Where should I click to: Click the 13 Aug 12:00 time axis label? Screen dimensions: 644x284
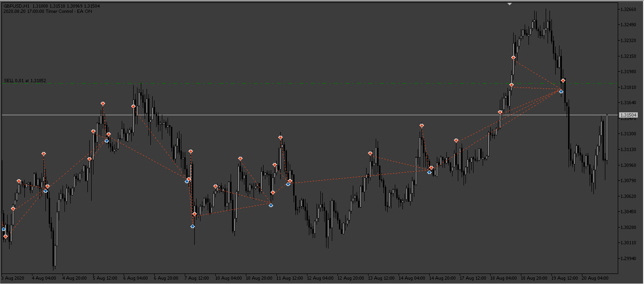pos(381,278)
